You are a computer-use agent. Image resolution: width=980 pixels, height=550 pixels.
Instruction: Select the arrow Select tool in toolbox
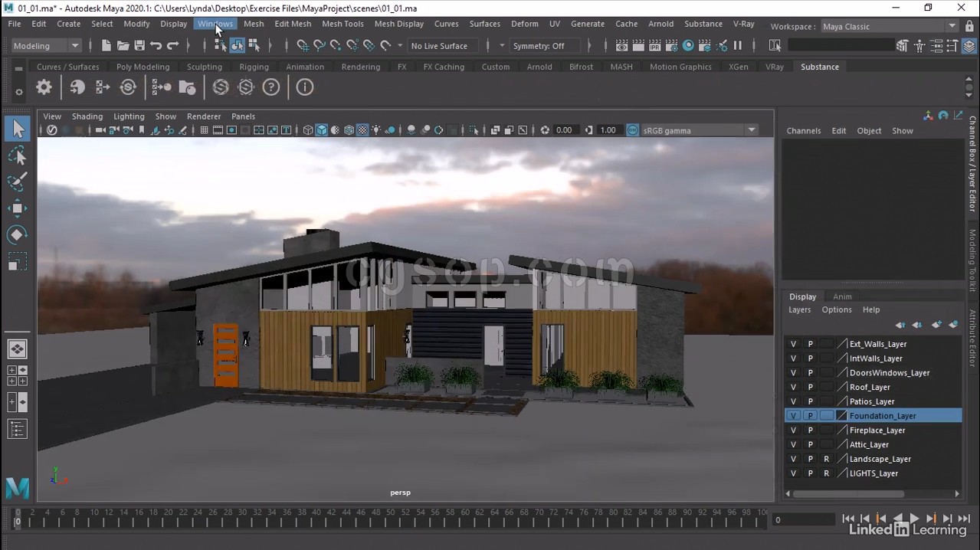[17, 129]
